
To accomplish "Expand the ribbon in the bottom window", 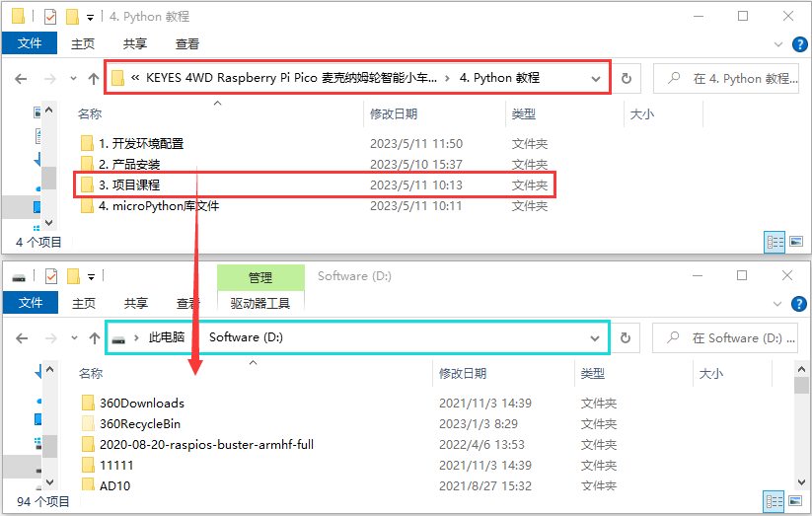I will 777,304.
